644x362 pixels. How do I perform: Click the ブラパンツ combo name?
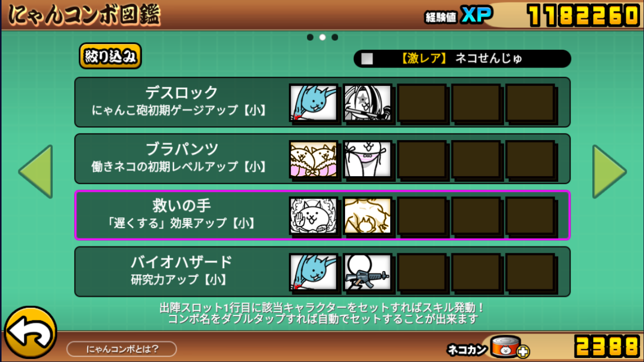point(182,149)
